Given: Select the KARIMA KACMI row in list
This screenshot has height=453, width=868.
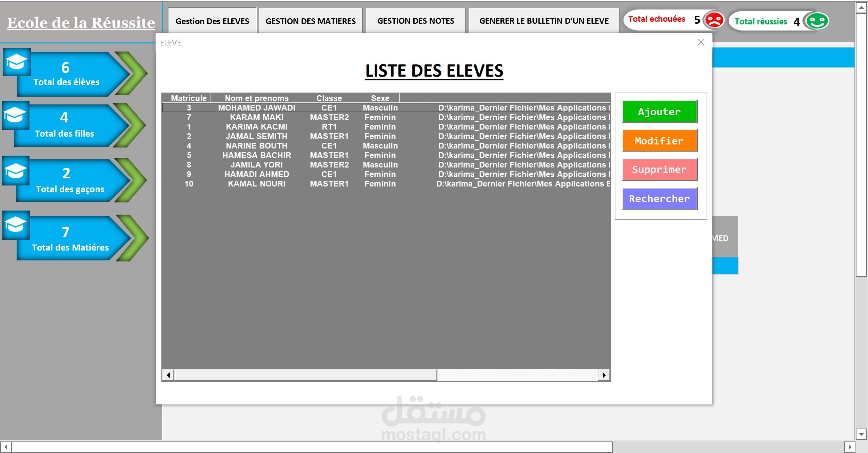Looking at the screenshot, I should pos(256,127).
